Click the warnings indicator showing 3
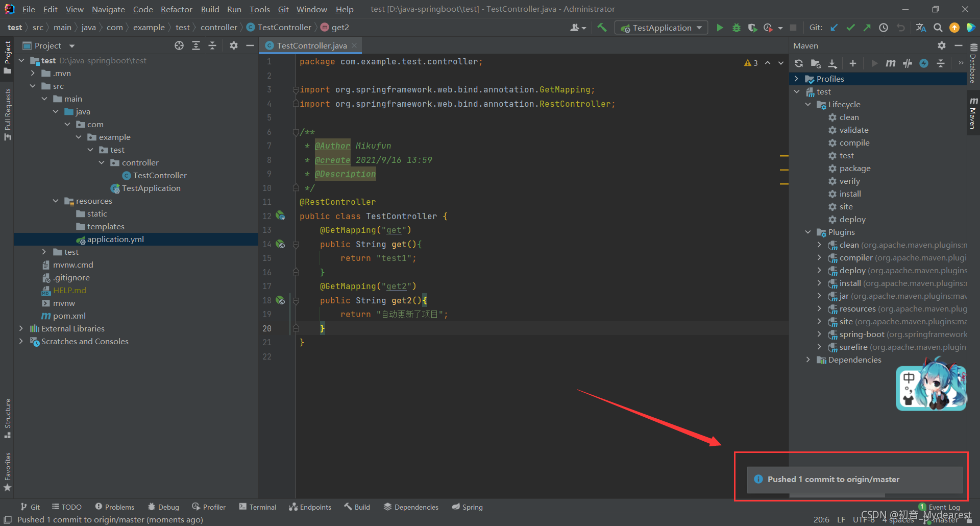Viewport: 980px width, 526px height. click(751, 63)
